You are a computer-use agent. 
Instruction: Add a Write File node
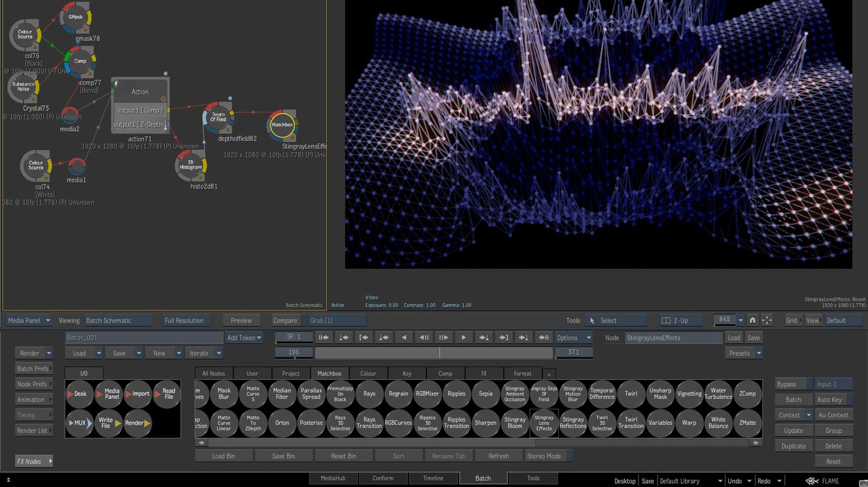tap(109, 423)
